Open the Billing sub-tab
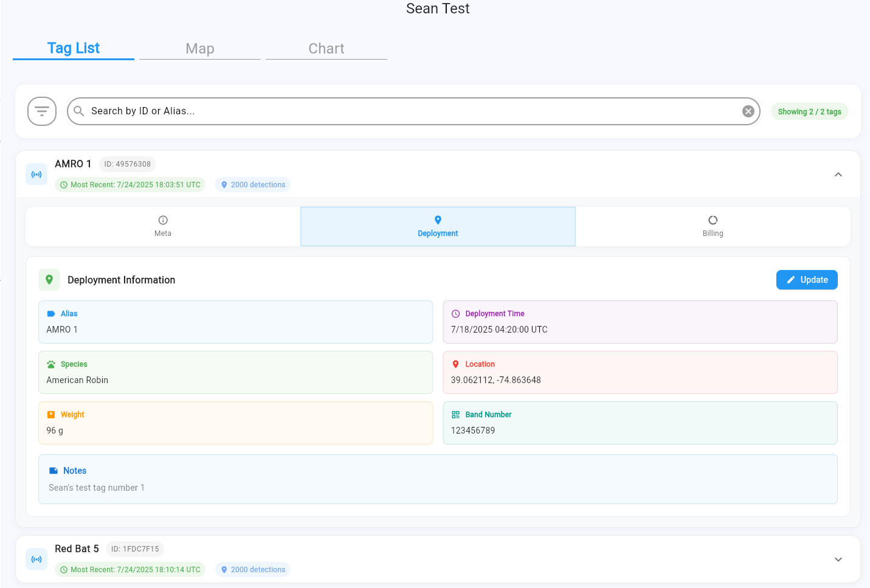 tap(713, 226)
